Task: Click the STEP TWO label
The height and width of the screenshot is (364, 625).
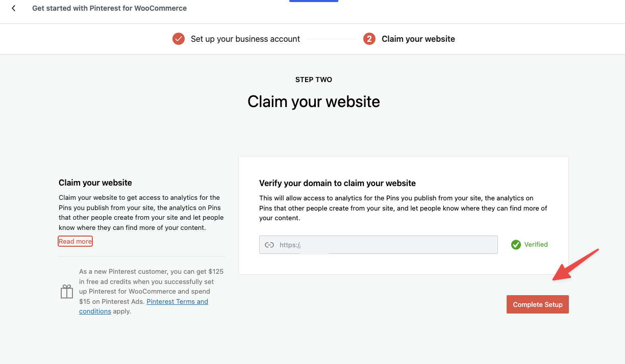Action: point(313,80)
